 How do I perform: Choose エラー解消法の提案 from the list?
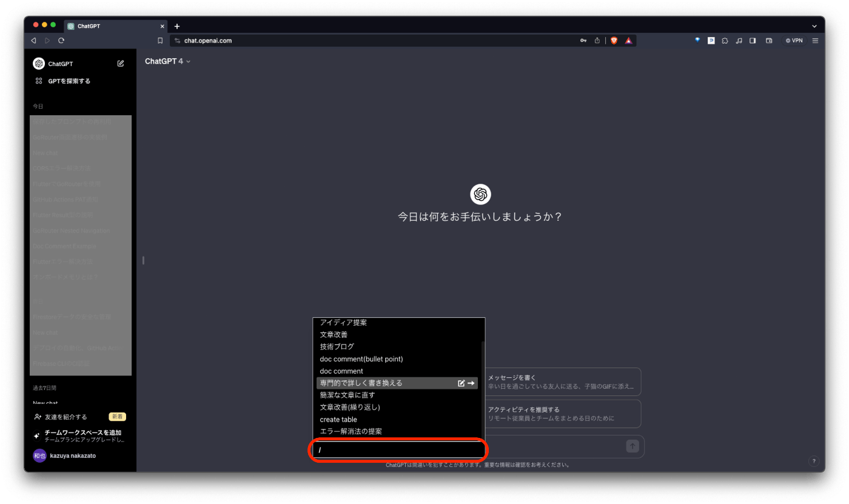coord(398,431)
